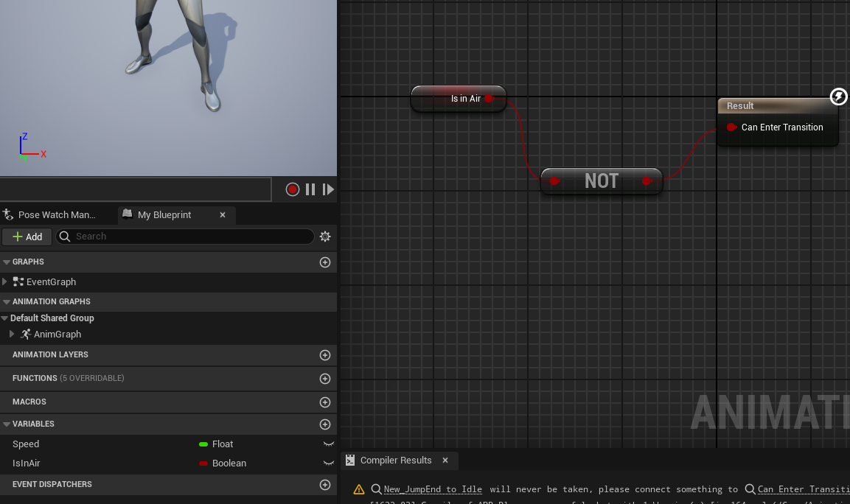The image size is (850, 504).
Task: Open My Blueprint settings gear
Action: (x=325, y=237)
